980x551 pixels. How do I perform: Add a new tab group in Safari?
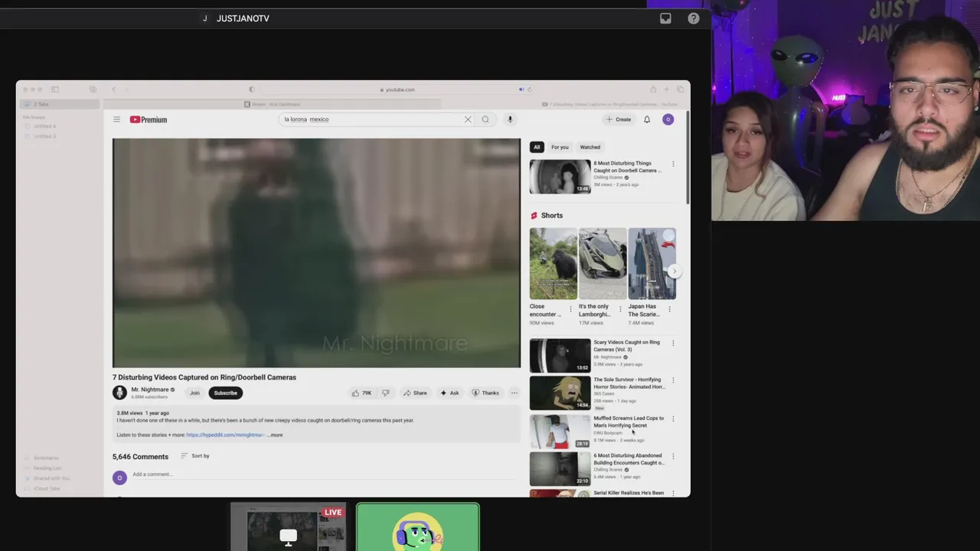(x=93, y=90)
